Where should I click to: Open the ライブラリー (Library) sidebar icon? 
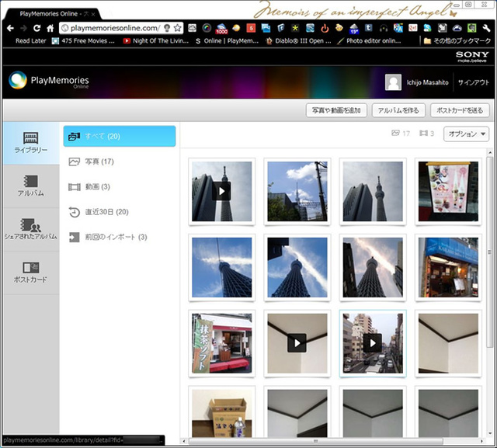(x=30, y=143)
